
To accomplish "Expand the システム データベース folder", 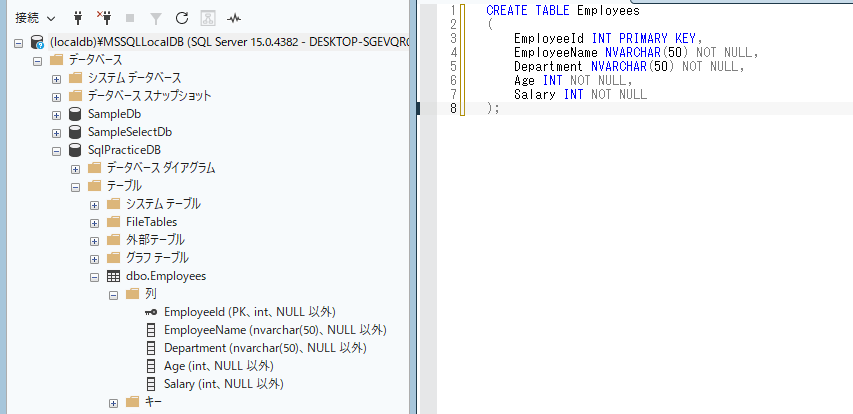I will coord(57,79).
